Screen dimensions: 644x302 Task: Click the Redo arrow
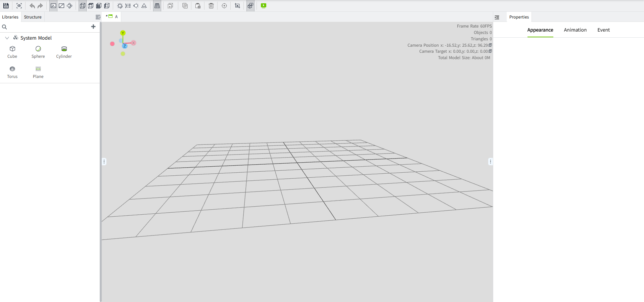coord(40,6)
